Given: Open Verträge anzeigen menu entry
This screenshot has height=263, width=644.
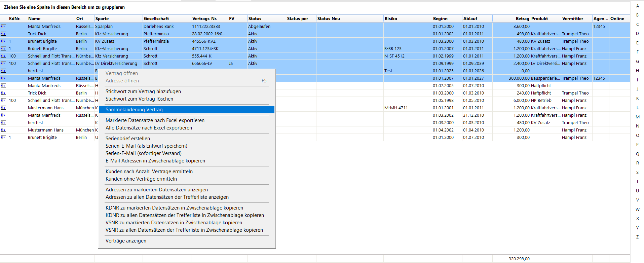Looking at the screenshot, I should pos(126,241).
